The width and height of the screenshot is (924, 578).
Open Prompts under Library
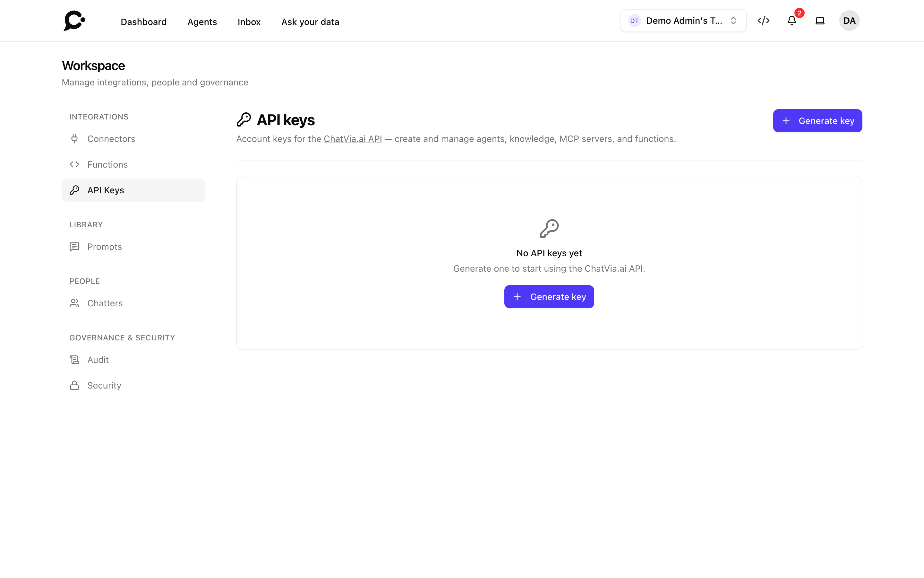coord(133,247)
